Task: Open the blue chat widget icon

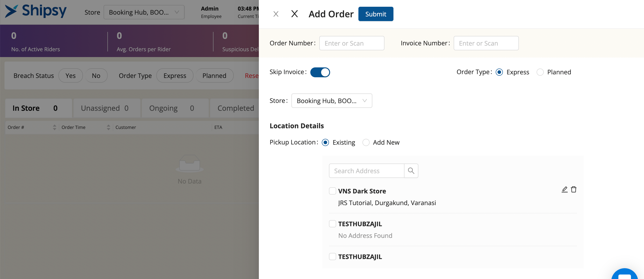Action: point(625,275)
